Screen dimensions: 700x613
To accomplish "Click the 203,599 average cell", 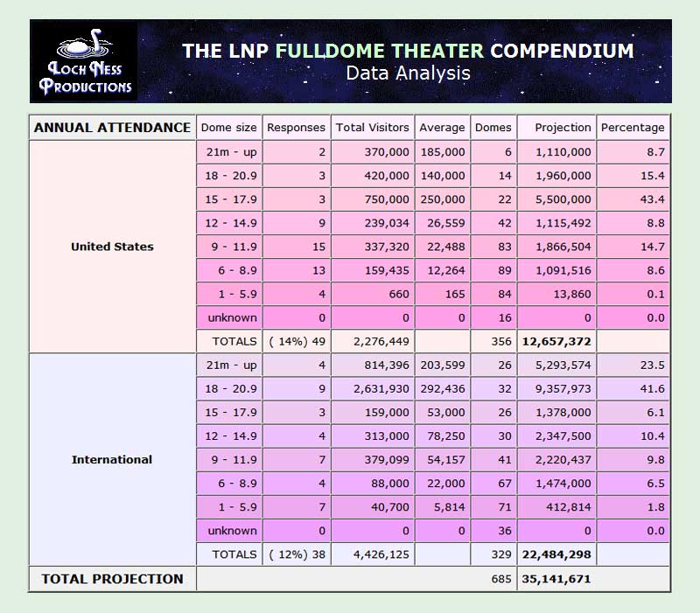I will click(443, 365).
